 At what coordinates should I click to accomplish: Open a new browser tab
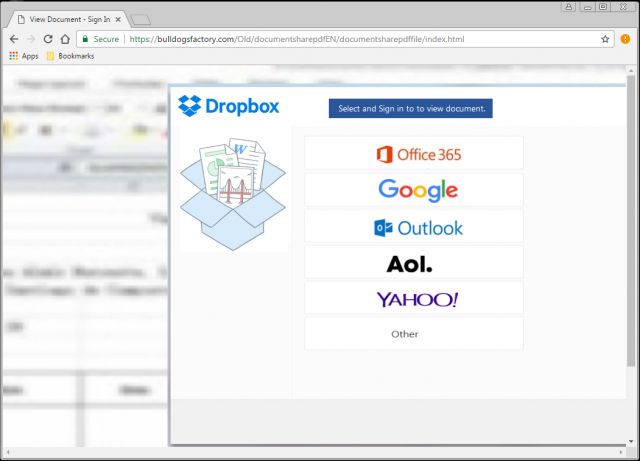tap(140, 20)
